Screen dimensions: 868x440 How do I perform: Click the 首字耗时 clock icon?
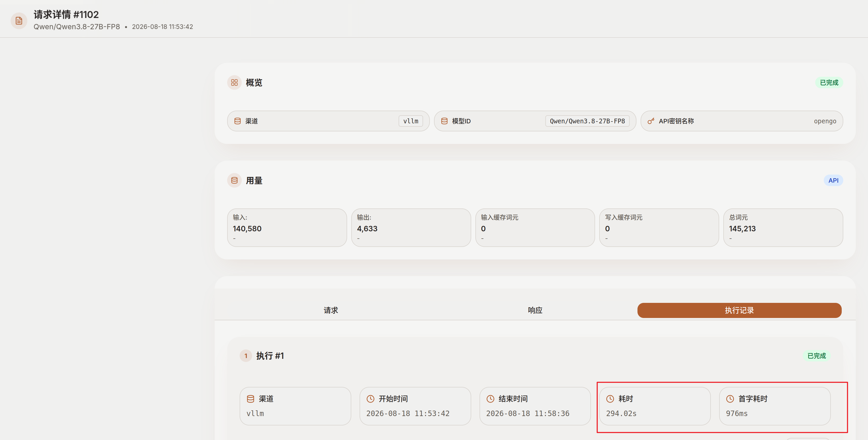click(x=730, y=399)
